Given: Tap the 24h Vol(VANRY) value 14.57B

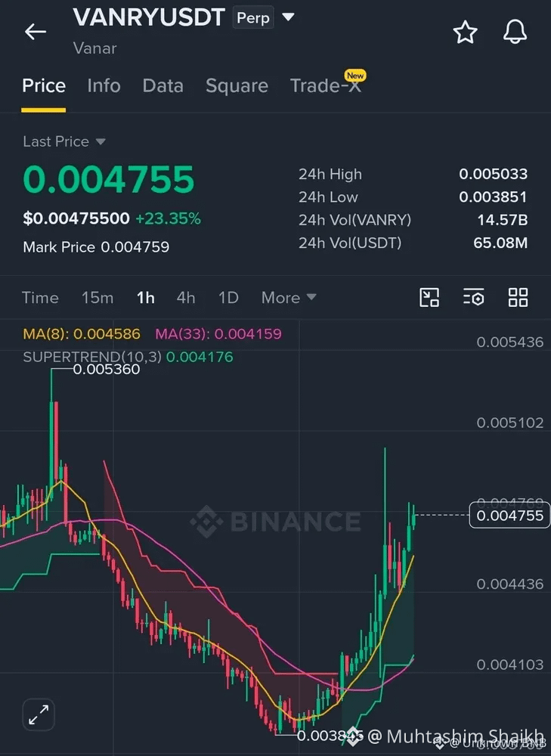Looking at the screenshot, I should (503, 220).
